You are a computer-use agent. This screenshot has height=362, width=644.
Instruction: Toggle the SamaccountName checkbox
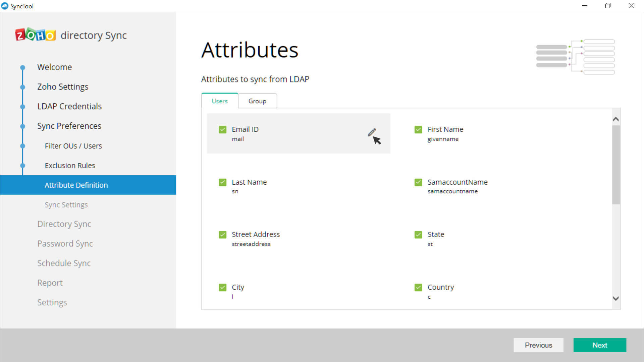tap(418, 182)
